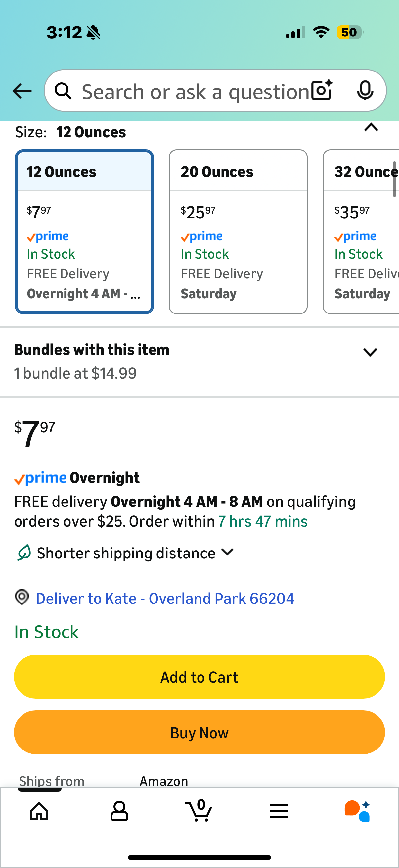
Task: Click the Add to Cart button
Action: tap(199, 677)
